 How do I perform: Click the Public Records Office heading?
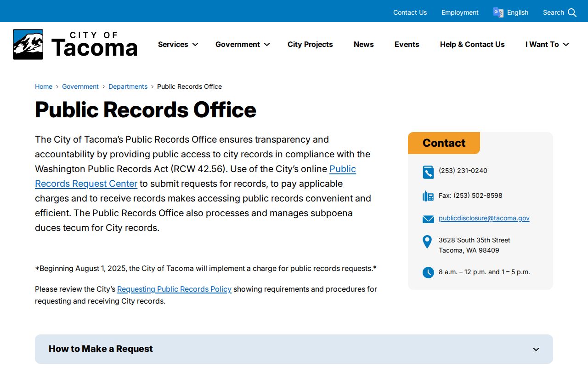pyautogui.click(x=146, y=109)
